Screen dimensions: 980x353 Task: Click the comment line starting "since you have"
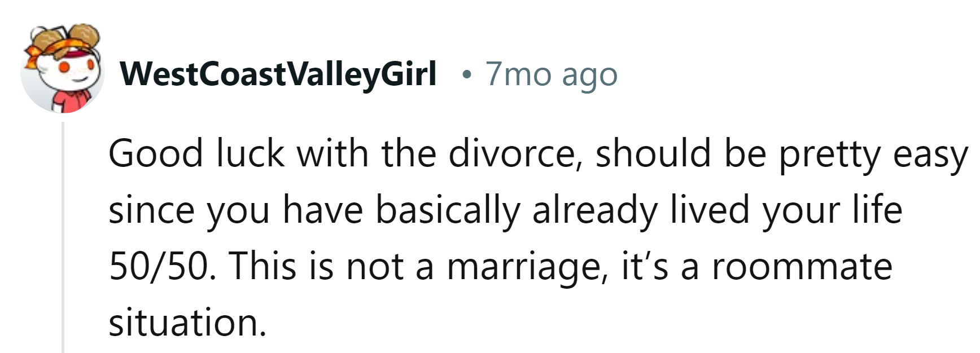tap(505, 210)
